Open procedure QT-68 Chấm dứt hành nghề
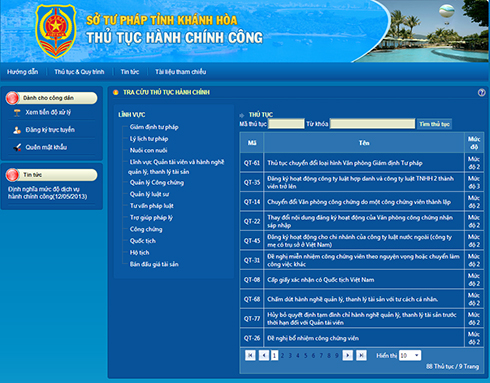490x383 pixels. pyautogui.click(x=353, y=299)
